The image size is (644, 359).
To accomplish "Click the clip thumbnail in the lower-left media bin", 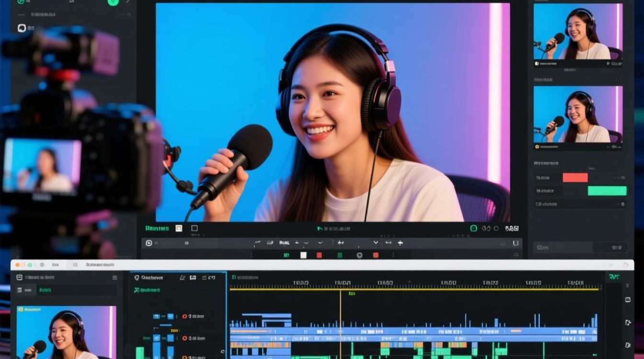I will (x=67, y=332).
